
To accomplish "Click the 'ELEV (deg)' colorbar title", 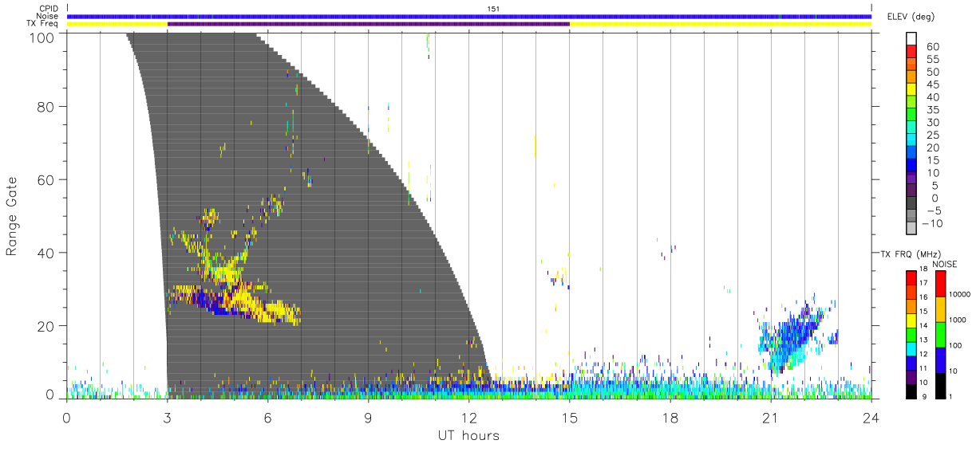I will (x=911, y=17).
